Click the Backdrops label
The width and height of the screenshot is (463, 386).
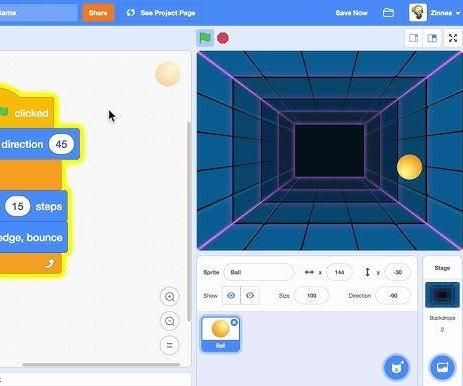pos(442,318)
